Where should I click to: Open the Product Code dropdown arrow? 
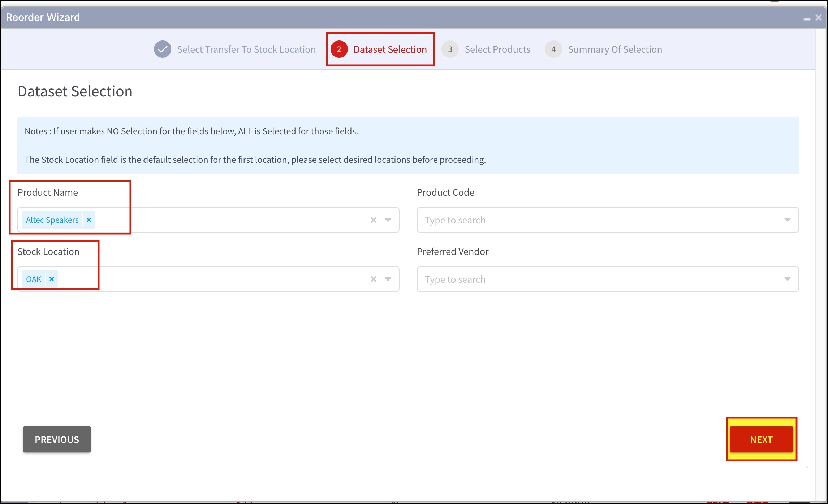pos(787,220)
